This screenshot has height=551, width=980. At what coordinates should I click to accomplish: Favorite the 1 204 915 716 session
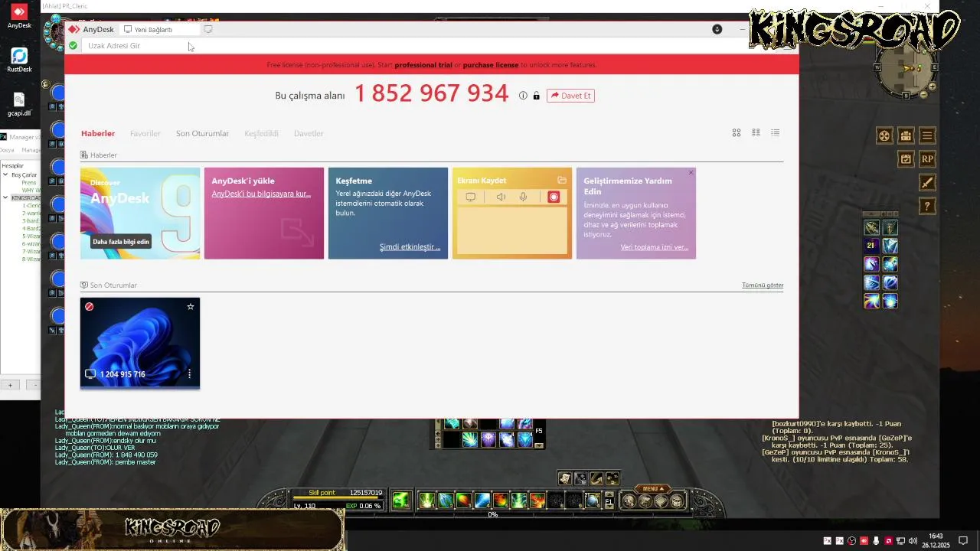191,307
